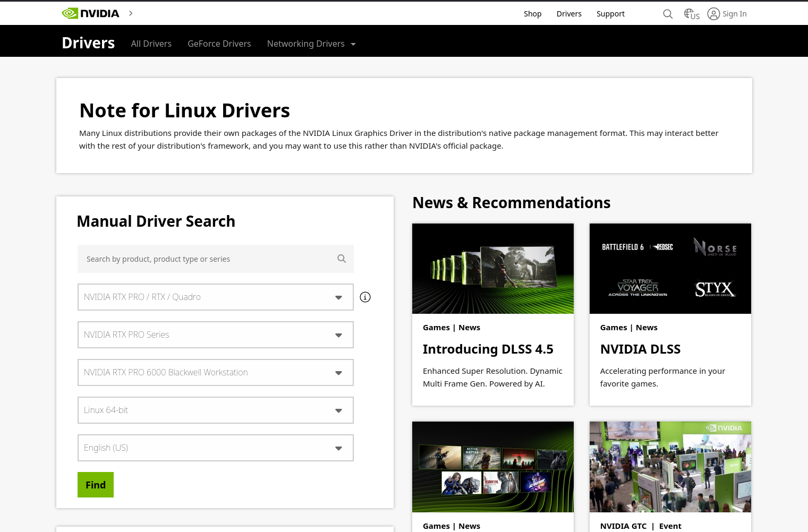This screenshot has width=808, height=532.
Task: Focus the 'Search by product' input field
Action: [x=216, y=259]
